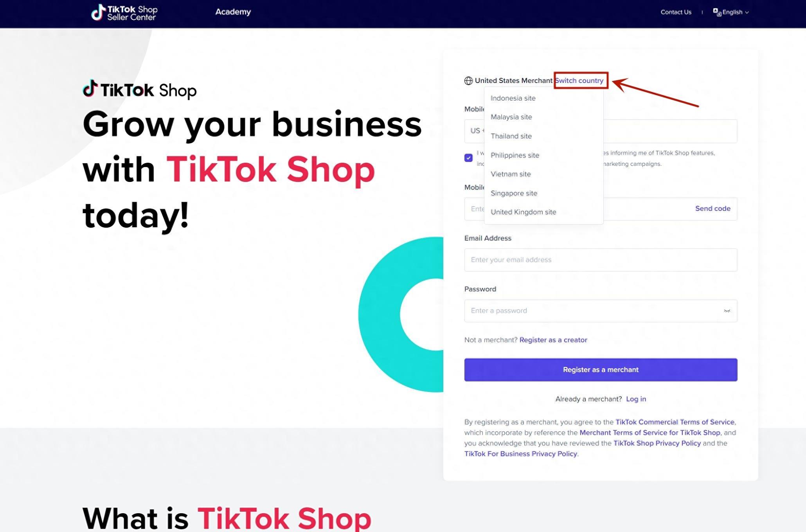
Task: Click the Register as a creator link
Action: tap(553, 340)
